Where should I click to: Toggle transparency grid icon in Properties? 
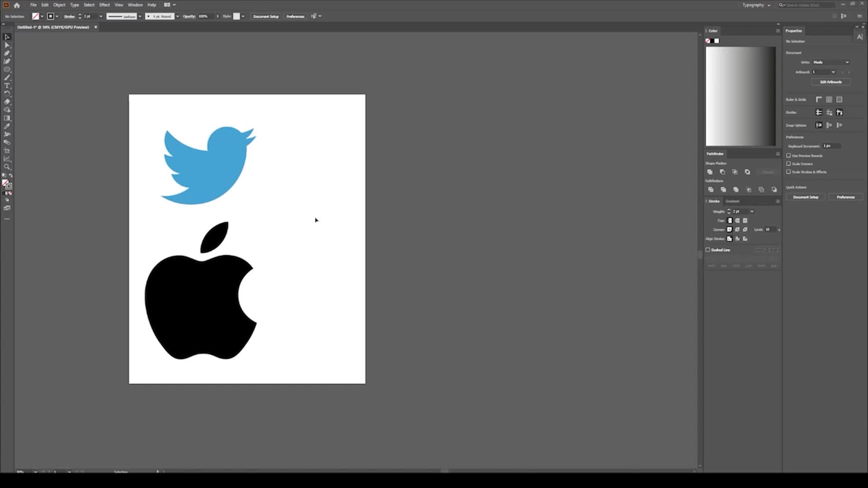[x=840, y=99]
